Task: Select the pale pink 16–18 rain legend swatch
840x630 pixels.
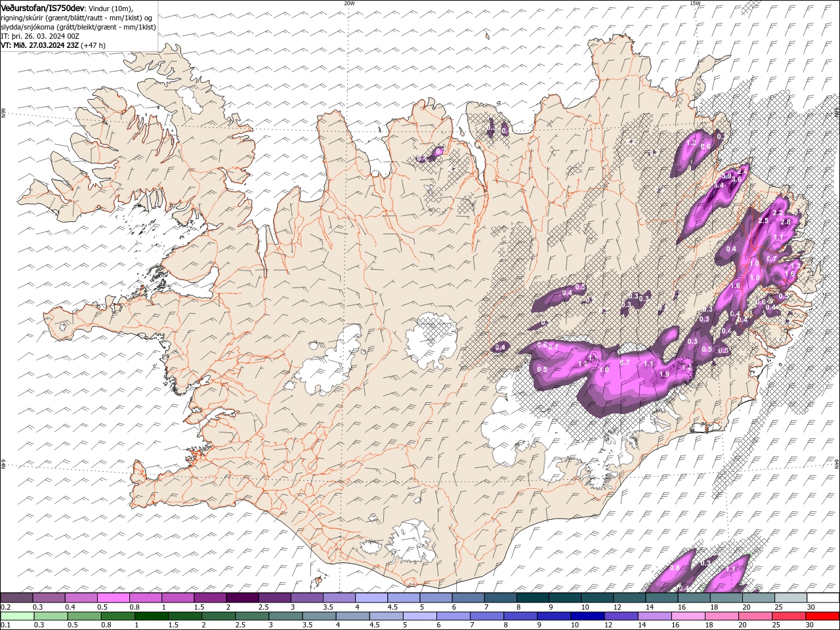Action: click(x=687, y=616)
